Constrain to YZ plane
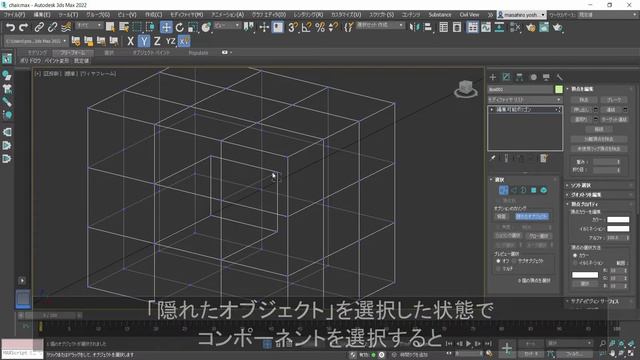 click(x=170, y=41)
